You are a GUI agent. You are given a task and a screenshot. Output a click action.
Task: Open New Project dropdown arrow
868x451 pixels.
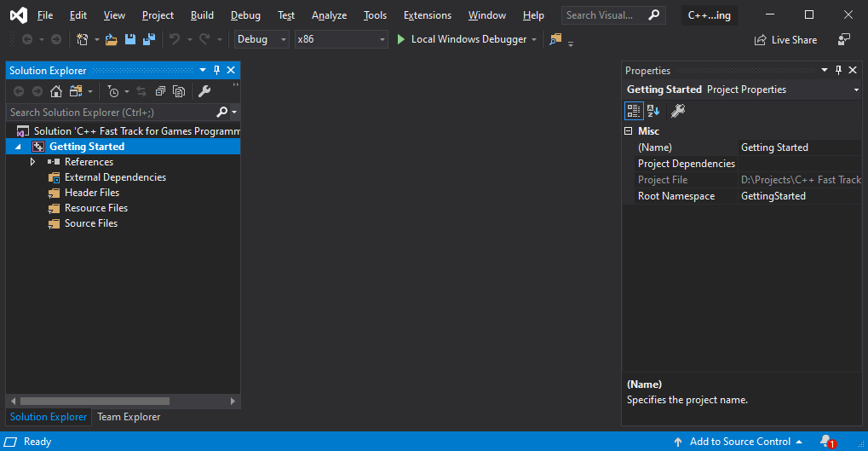click(x=96, y=39)
